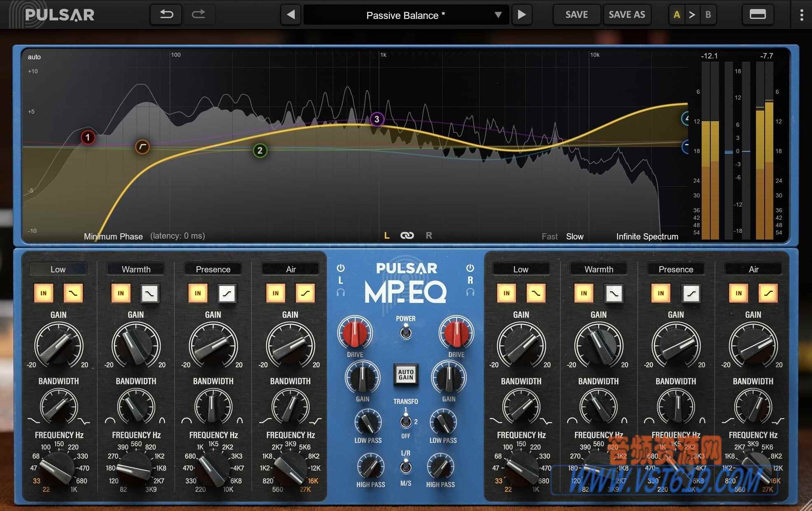Open the three-dot options menu top right

(x=800, y=14)
